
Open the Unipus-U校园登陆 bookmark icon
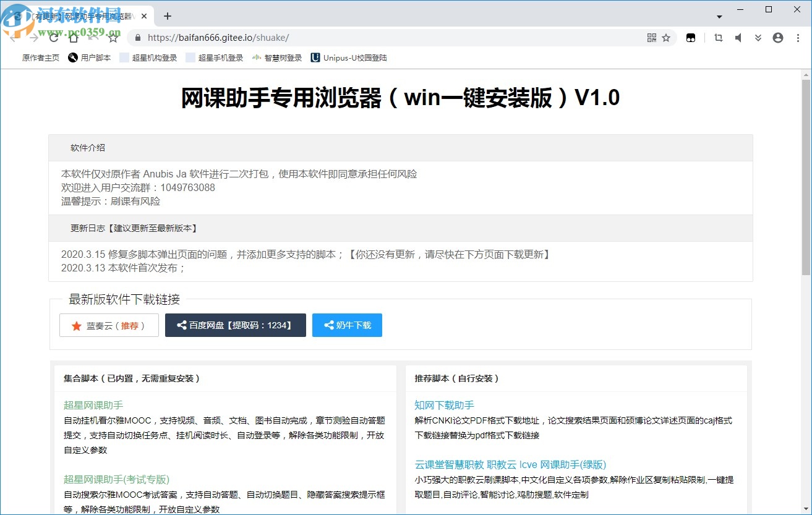pos(315,58)
